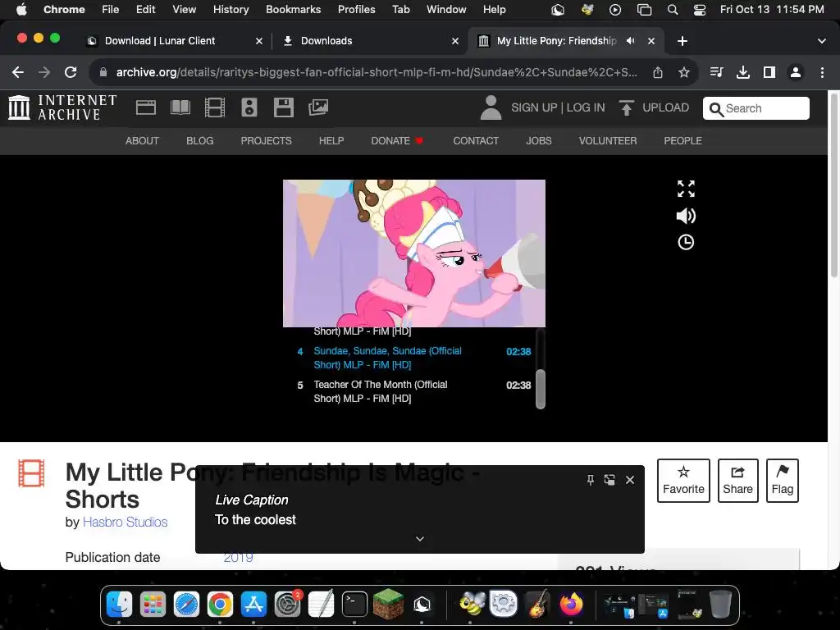Open the video (film) section icon
Screen dimensions: 840x630
coord(215,107)
